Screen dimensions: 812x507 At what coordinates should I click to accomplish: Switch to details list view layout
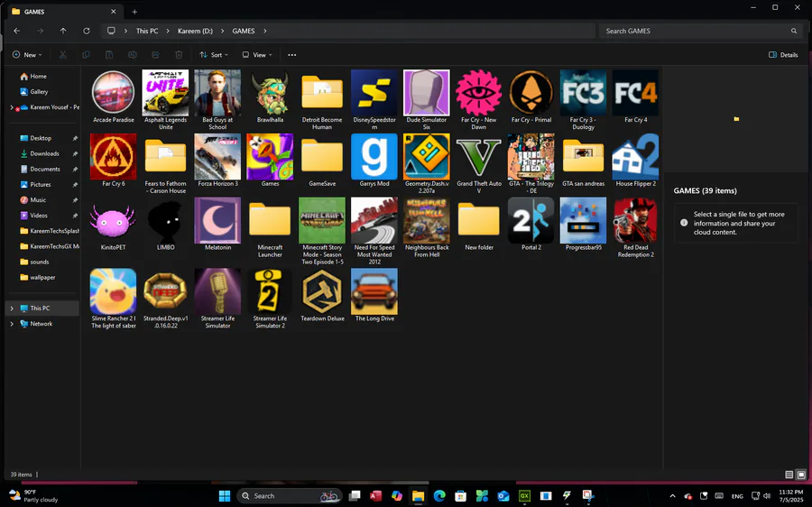(789, 475)
